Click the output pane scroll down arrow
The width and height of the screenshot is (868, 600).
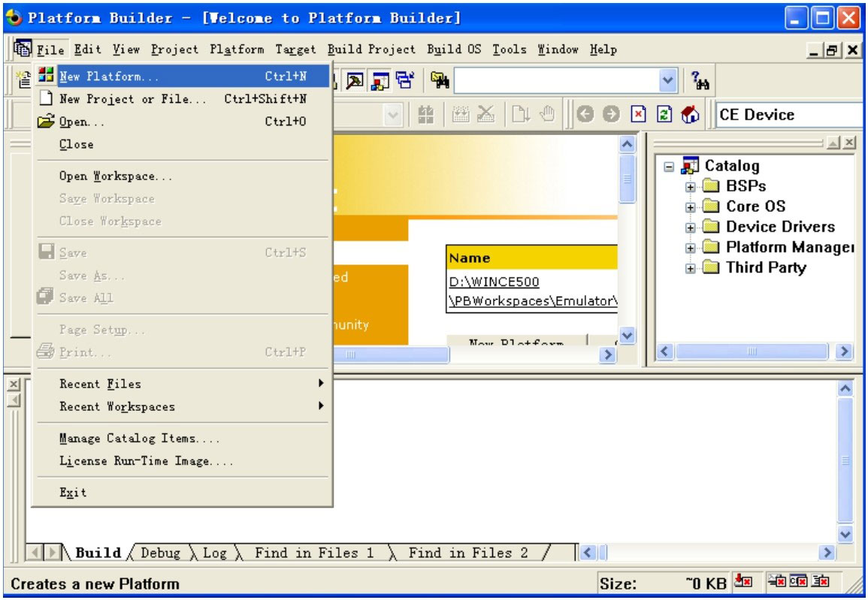(x=846, y=534)
